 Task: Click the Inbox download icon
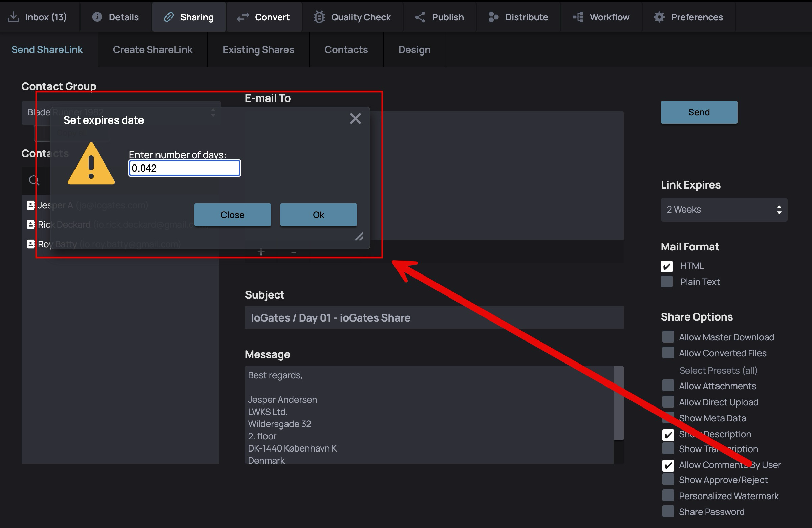(x=13, y=17)
